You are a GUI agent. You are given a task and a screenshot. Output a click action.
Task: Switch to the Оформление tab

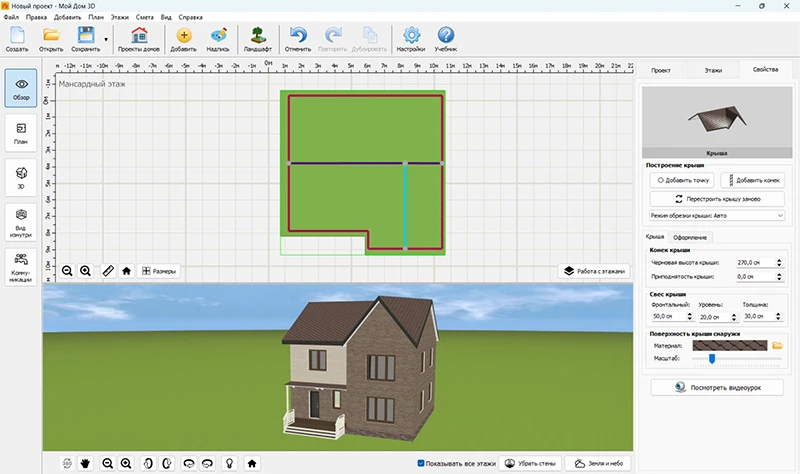[690, 237]
